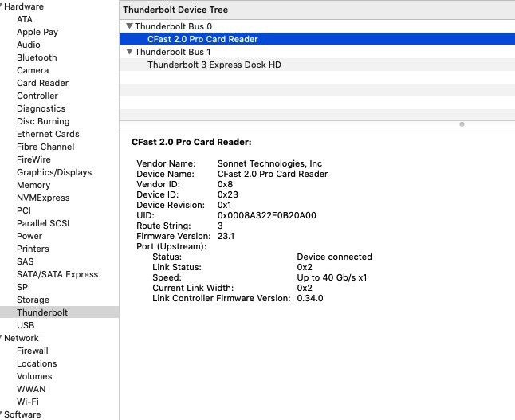515x420 pixels.
Task: Select Card Reader in the sidebar
Action: pyautogui.click(x=43, y=83)
